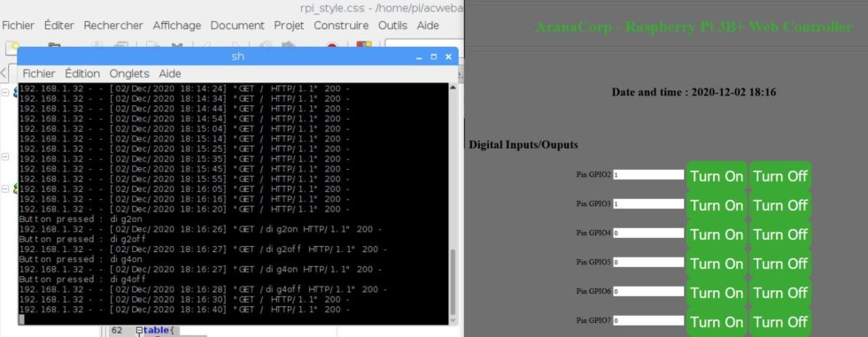Screen dimensions: 868x337
Task: Click the 'Pin GPIO7' label
Action: tap(593, 320)
